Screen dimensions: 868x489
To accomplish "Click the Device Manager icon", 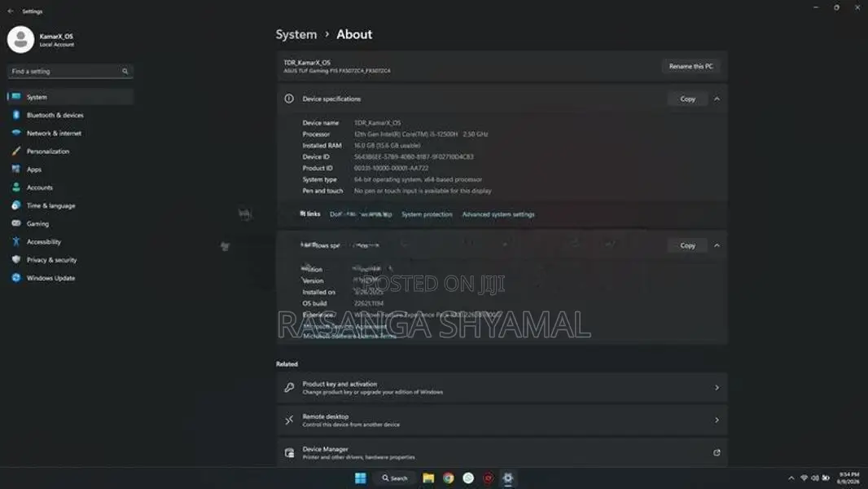I will (289, 453).
